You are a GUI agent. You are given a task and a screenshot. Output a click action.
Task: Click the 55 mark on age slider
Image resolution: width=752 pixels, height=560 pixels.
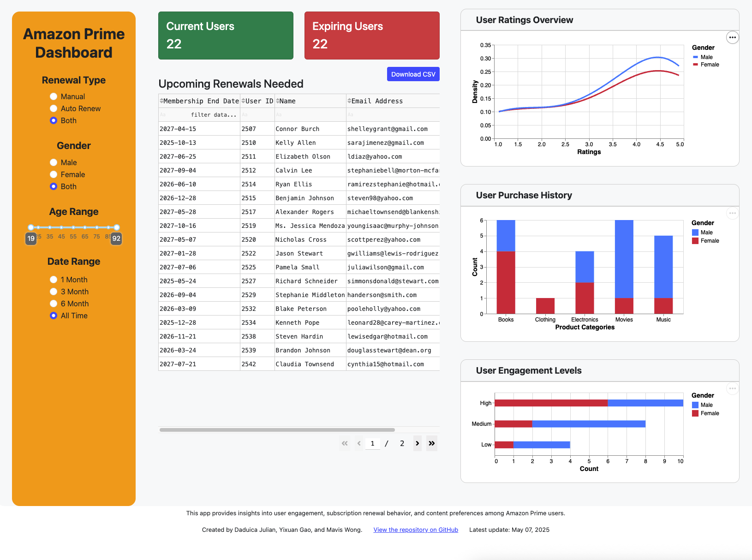(x=73, y=227)
